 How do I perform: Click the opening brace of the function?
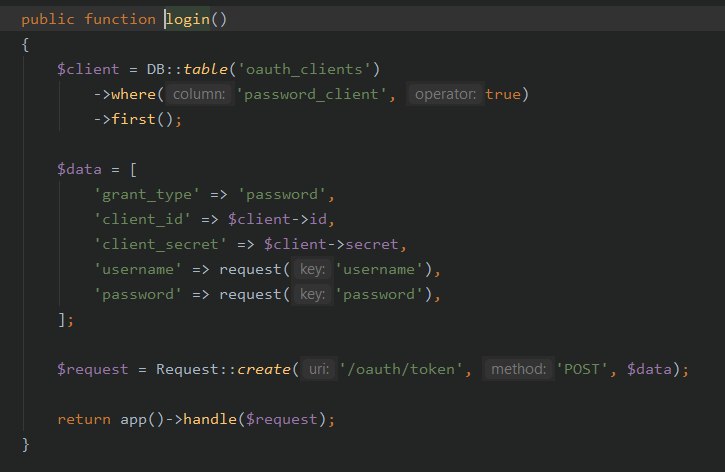[25, 45]
